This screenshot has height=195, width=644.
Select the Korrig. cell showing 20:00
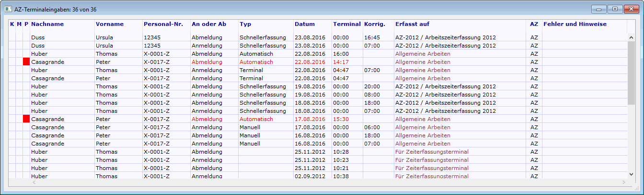point(371,86)
